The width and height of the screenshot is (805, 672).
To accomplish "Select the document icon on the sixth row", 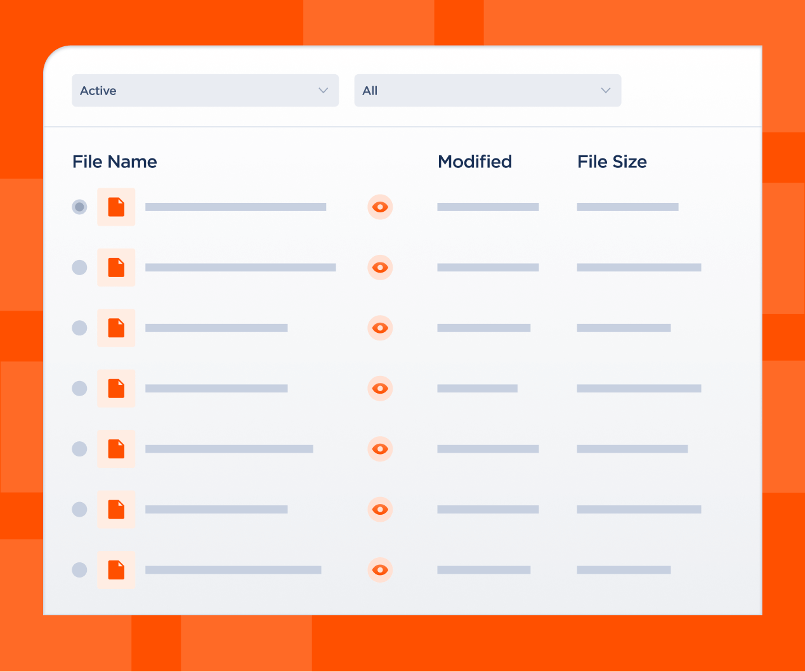I will pos(116,509).
